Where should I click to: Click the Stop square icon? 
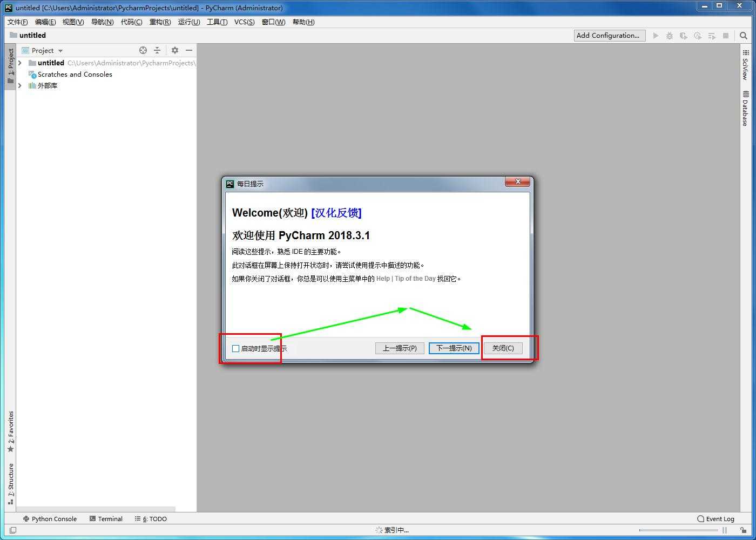click(x=726, y=36)
